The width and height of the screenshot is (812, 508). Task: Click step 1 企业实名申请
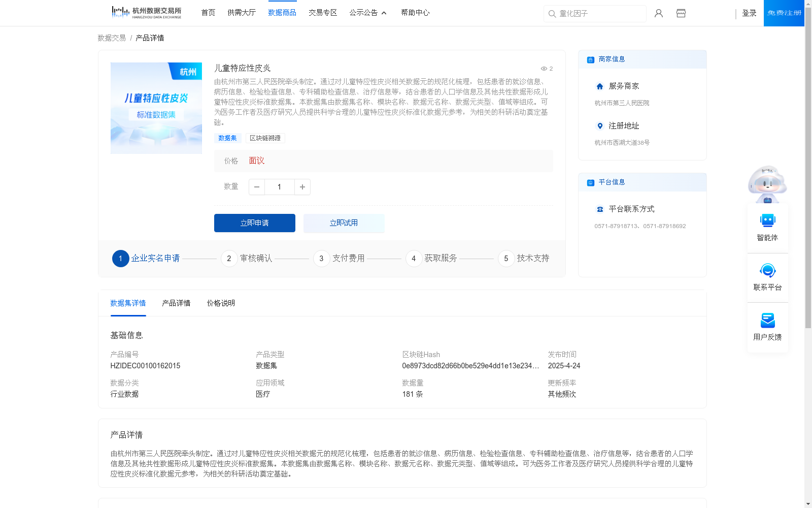tap(146, 259)
